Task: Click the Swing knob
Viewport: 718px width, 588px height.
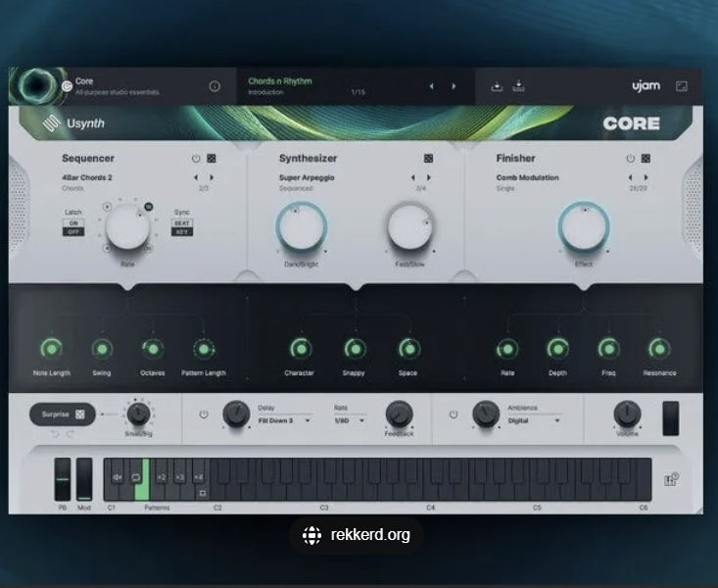Action: tap(102, 349)
